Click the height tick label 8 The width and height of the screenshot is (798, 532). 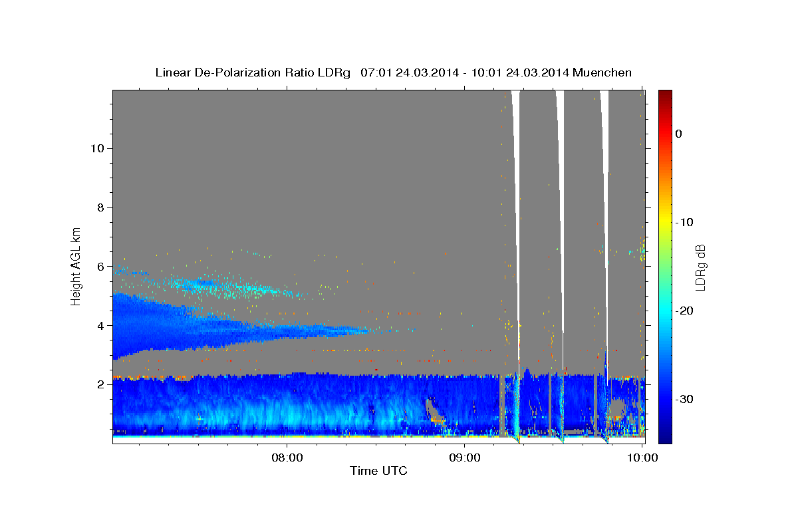pos(100,207)
